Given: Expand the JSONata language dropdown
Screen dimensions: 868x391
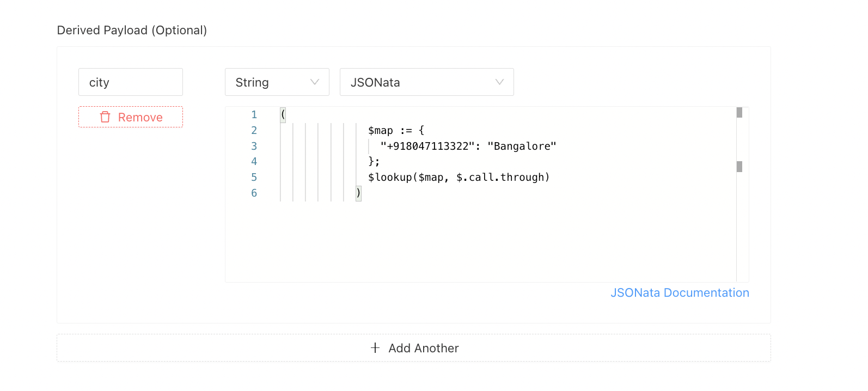Looking at the screenshot, I should tap(426, 82).
